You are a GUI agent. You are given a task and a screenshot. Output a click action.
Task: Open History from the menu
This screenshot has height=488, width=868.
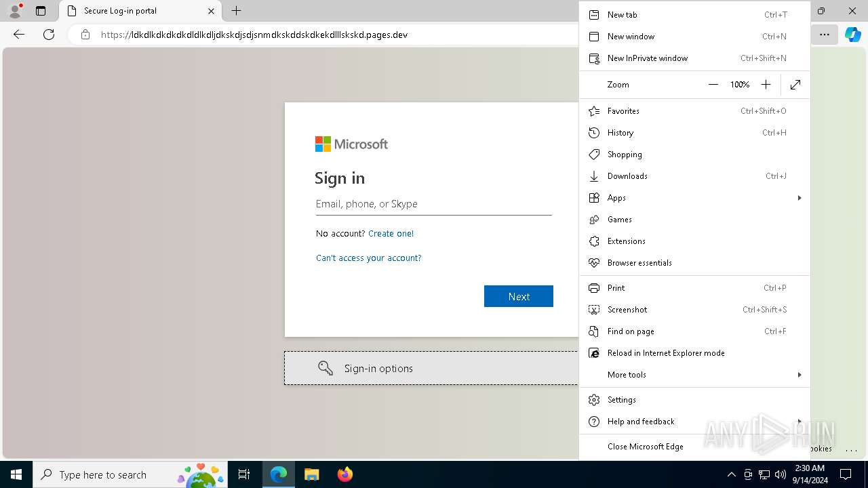tap(694, 133)
